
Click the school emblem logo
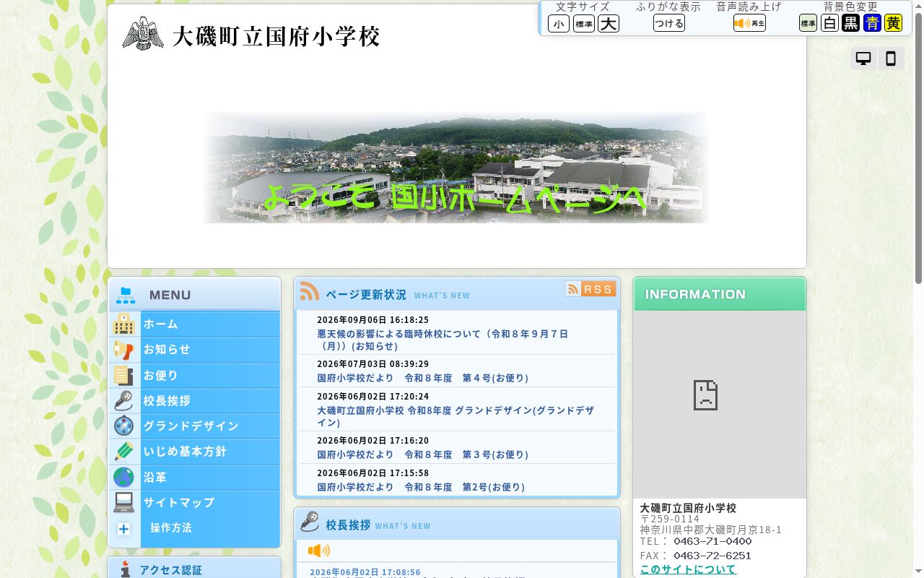143,33
